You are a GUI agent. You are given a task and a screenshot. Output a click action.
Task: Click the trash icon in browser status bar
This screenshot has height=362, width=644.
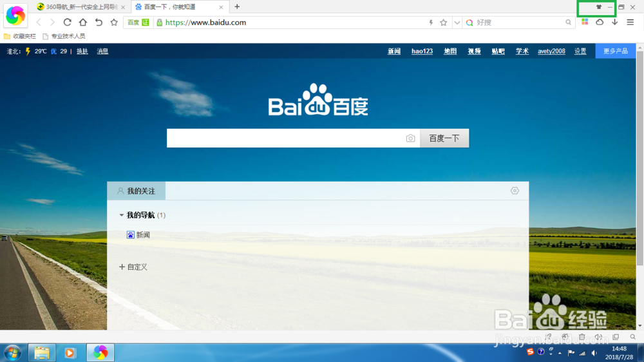[582, 337]
